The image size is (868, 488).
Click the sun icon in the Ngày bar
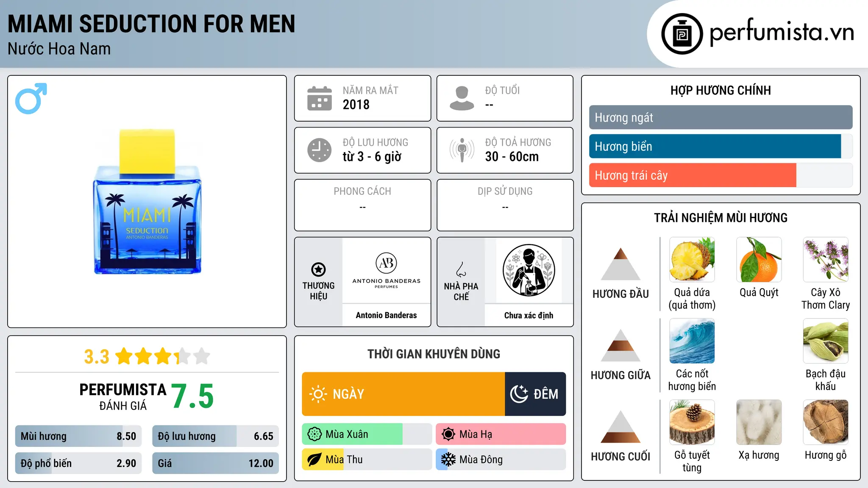coord(318,394)
